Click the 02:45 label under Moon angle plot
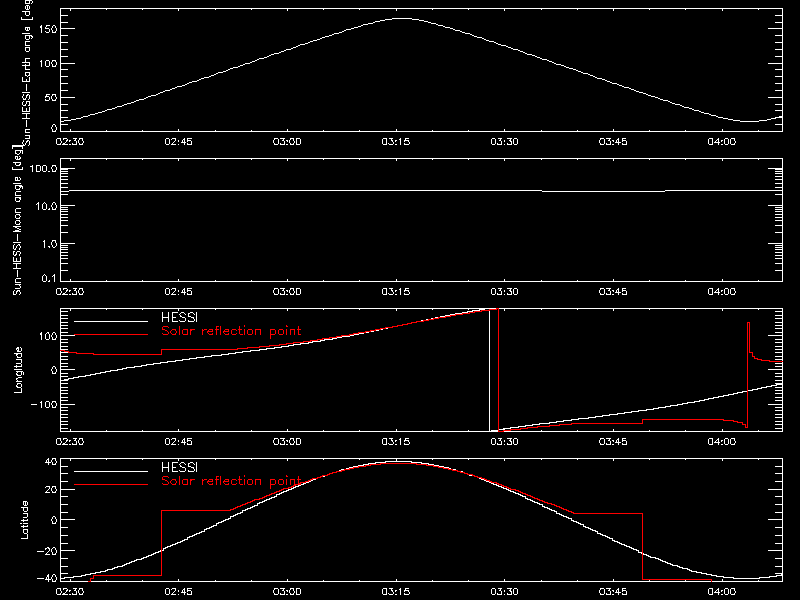The image size is (800, 600). (179, 291)
